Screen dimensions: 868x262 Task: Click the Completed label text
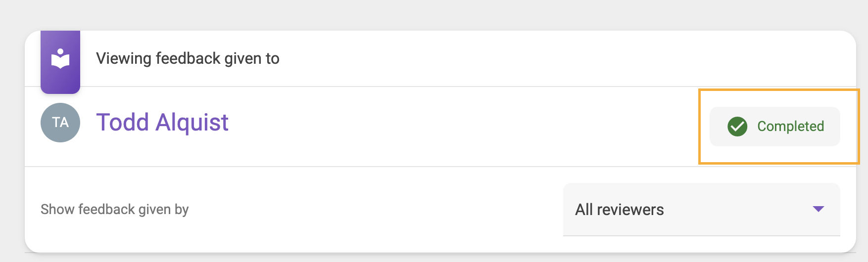[791, 127]
